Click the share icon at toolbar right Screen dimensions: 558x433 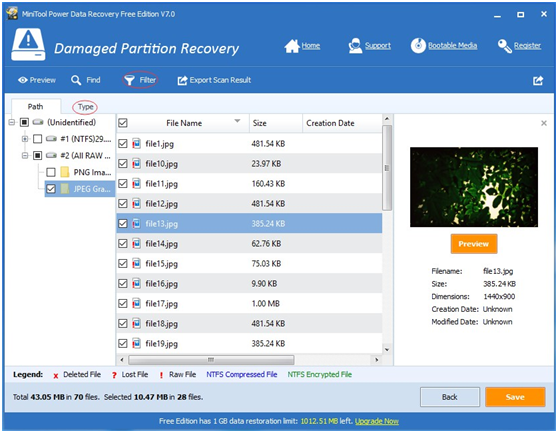(538, 81)
